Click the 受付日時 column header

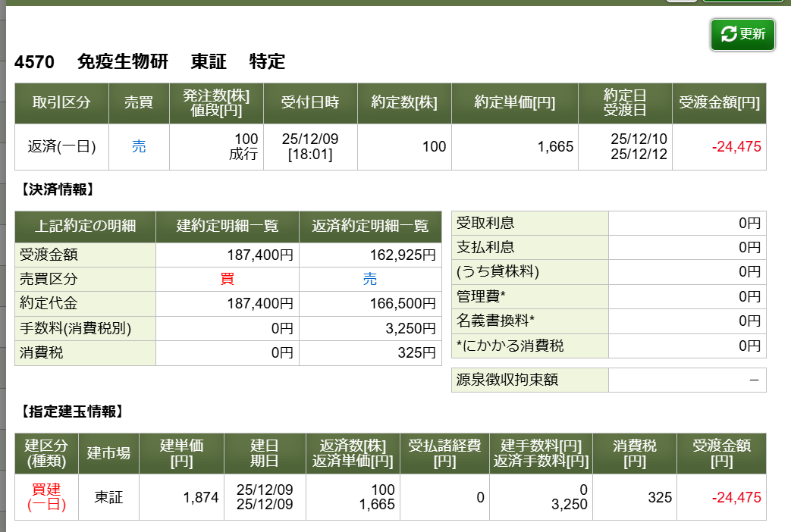click(x=310, y=103)
